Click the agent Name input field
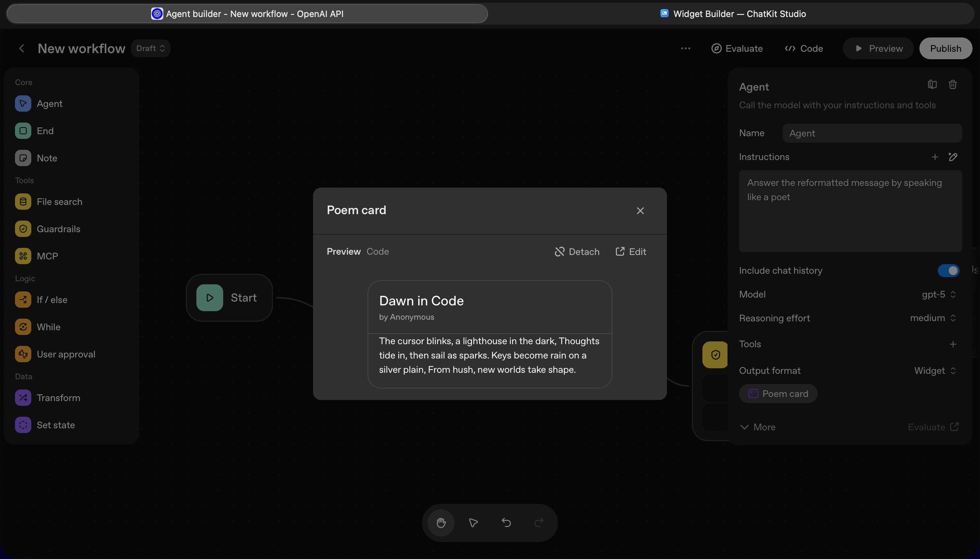 pyautogui.click(x=872, y=133)
